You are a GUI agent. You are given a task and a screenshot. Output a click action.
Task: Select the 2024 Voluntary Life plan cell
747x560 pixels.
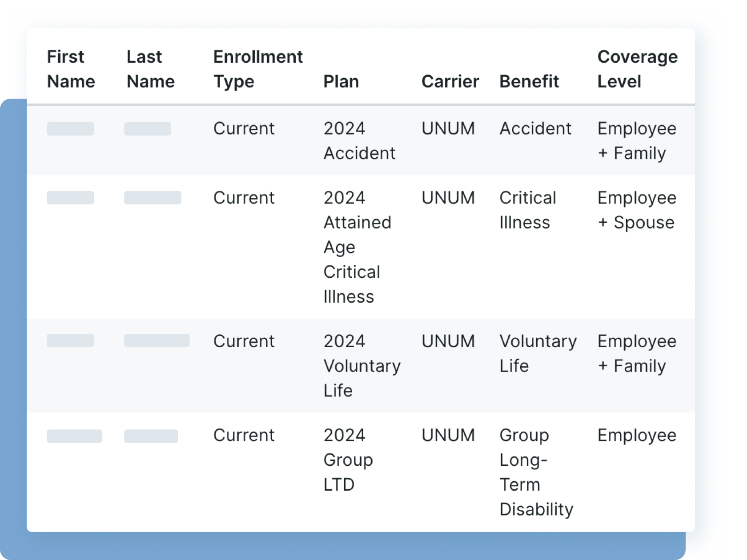click(x=362, y=366)
